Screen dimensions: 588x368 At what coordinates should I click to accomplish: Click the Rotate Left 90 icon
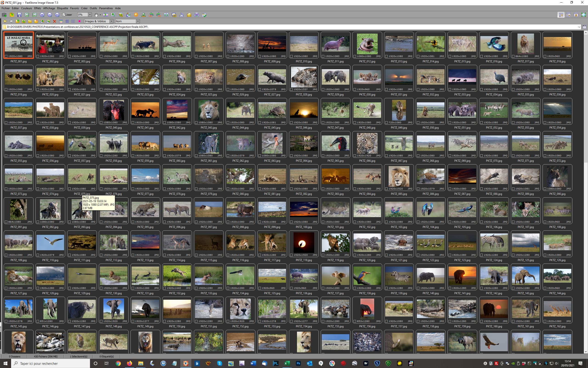click(151, 15)
